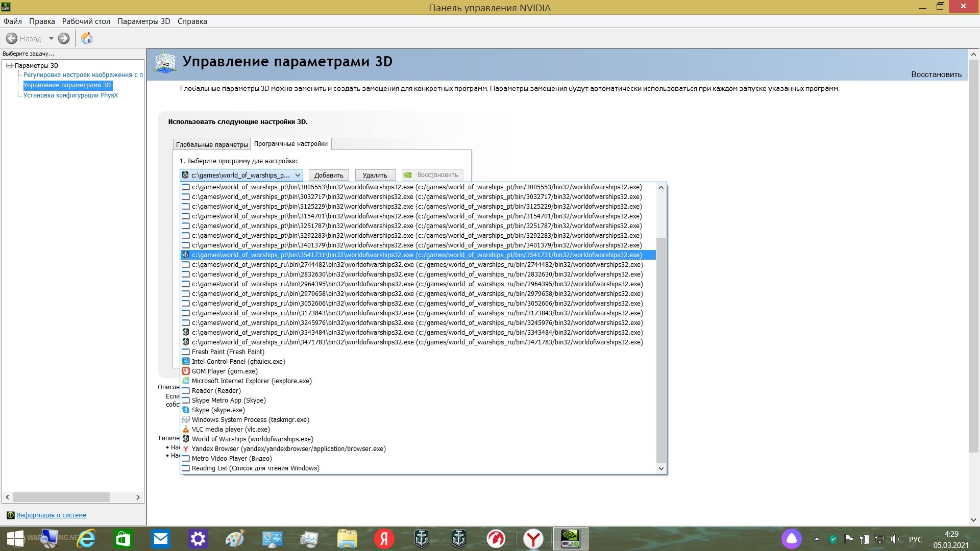
Task: Select the warships_pt 3154701 entry
Action: tap(419, 216)
